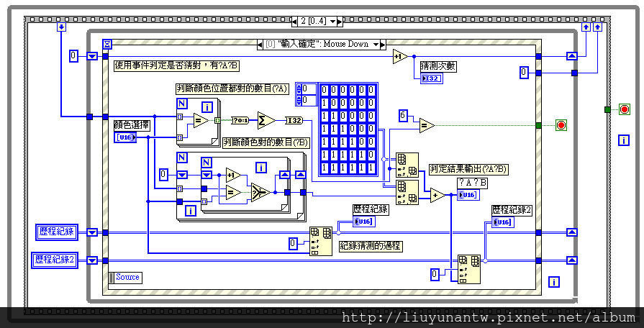
Task: Go to previous case in "2 [0..4]" selector
Action: tap(294, 22)
